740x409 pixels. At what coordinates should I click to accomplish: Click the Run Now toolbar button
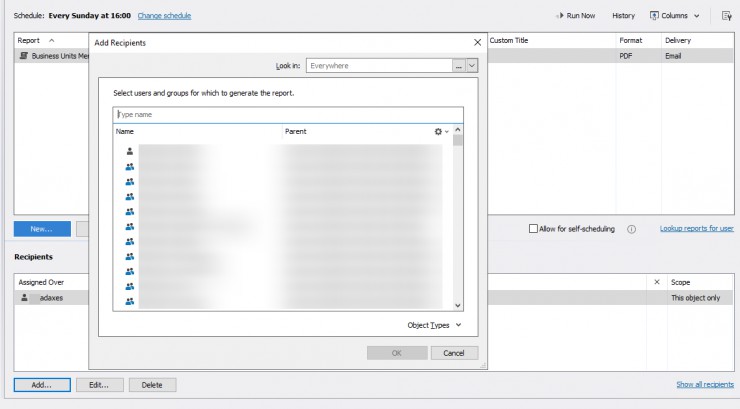[575, 16]
